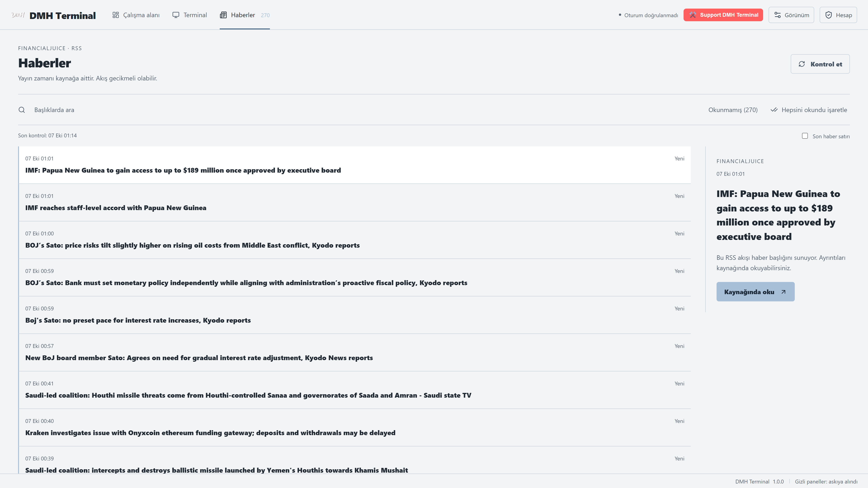This screenshot has width=868, height=488.
Task: Open Sato no preset pace headline
Action: click(x=354, y=315)
